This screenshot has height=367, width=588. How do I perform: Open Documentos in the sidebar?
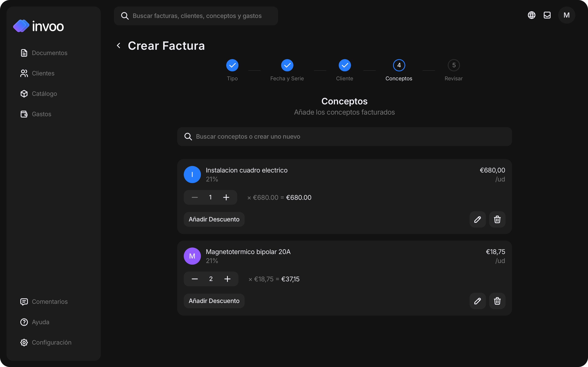[44, 53]
